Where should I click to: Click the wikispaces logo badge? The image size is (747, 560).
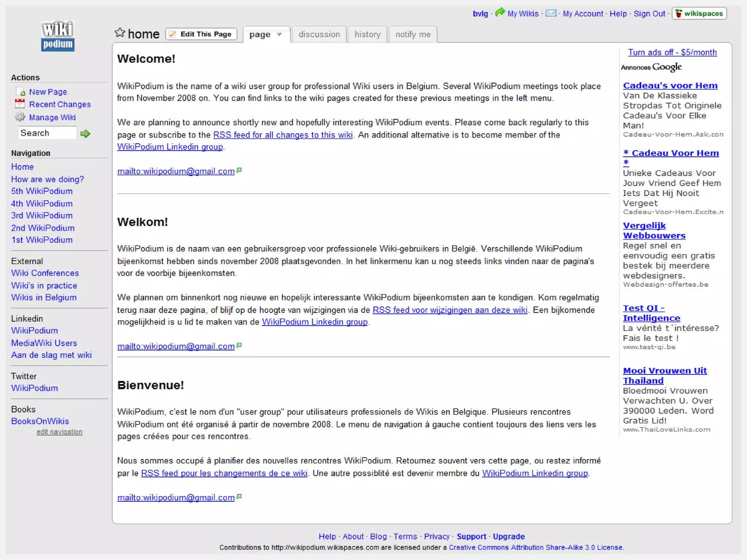[699, 13]
